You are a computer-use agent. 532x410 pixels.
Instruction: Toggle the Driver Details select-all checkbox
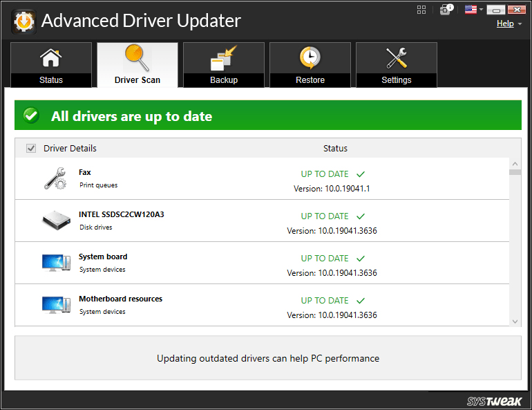[x=31, y=148]
